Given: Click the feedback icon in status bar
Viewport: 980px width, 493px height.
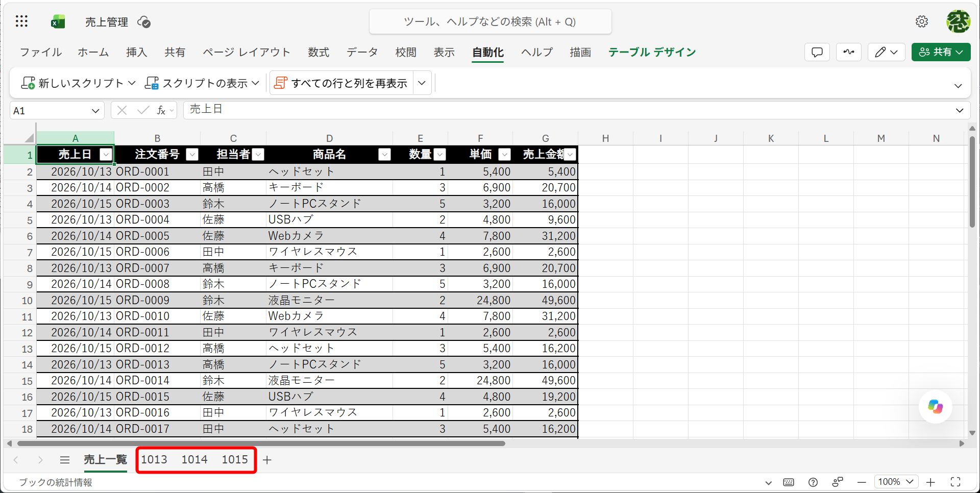Looking at the screenshot, I should click(837, 482).
